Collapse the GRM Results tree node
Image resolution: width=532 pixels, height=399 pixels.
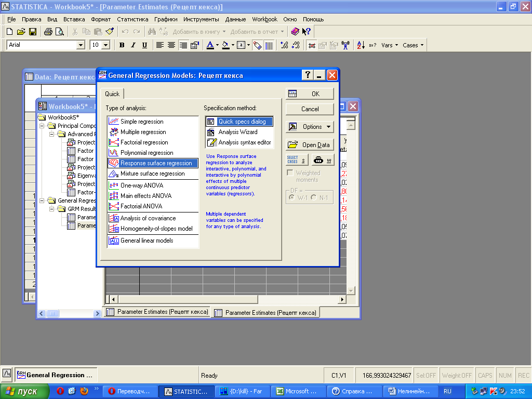click(52, 209)
